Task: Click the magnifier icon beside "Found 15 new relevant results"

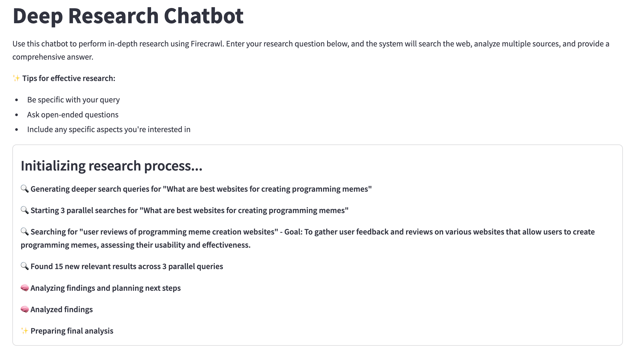Action: [x=25, y=266]
